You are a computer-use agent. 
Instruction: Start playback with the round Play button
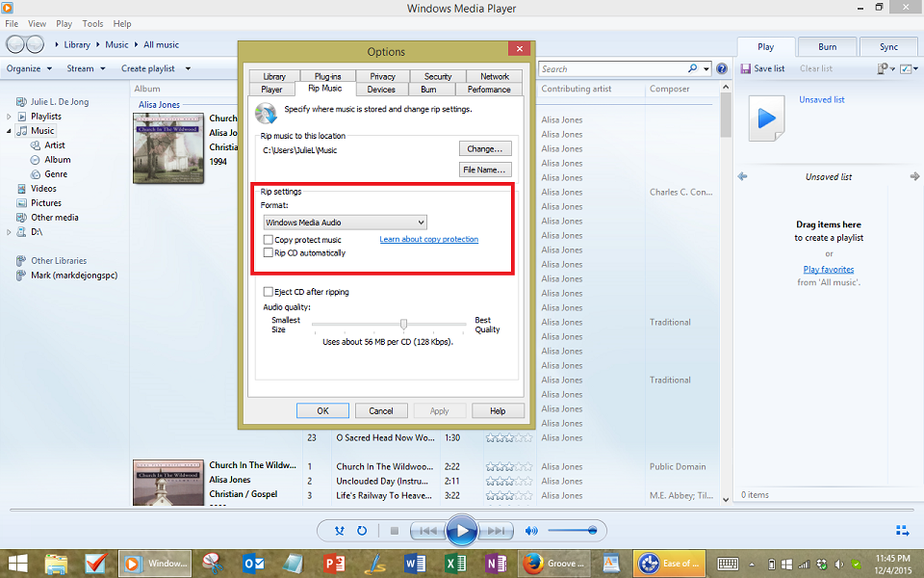pyautogui.click(x=461, y=531)
